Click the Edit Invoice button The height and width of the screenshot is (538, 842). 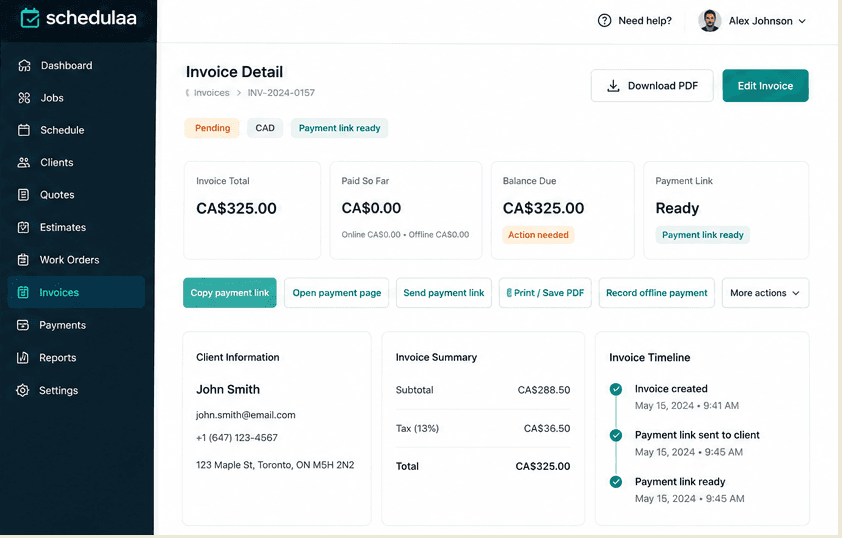pyautogui.click(x=765, y=86)
